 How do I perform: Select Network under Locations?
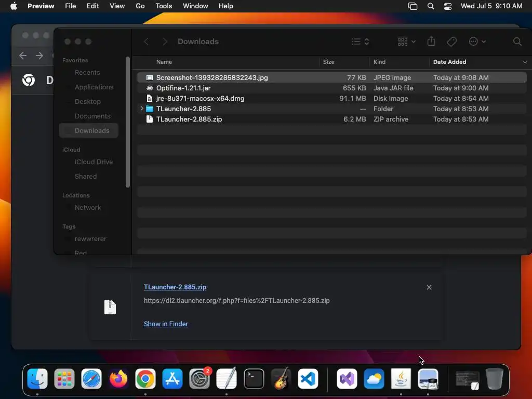(x=87, y=208)
